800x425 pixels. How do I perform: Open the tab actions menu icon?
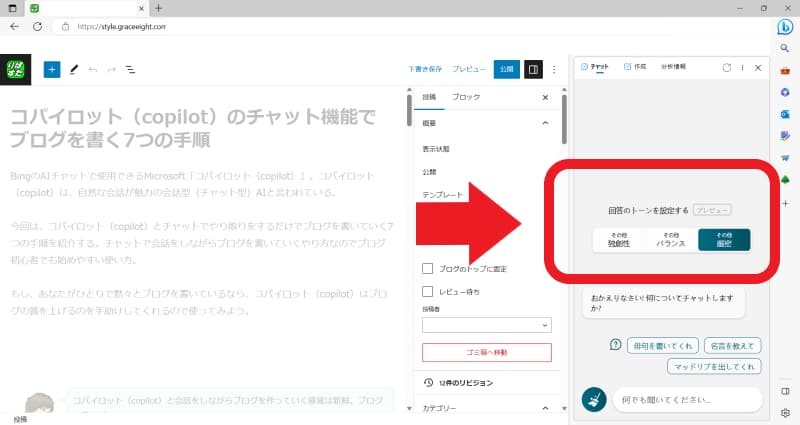pyautogui.click(x=13, y=8)
